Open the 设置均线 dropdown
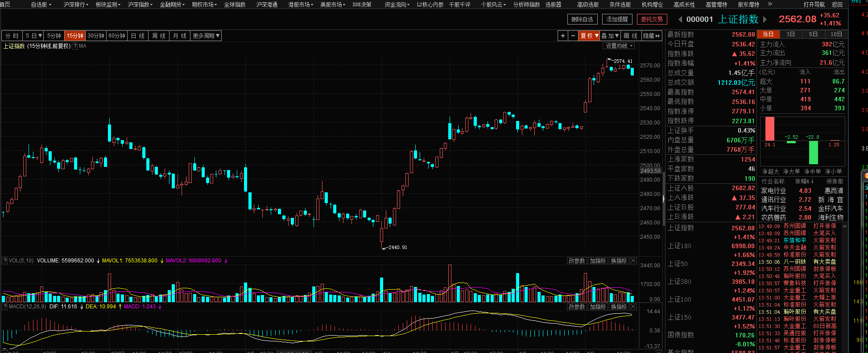 619,46
